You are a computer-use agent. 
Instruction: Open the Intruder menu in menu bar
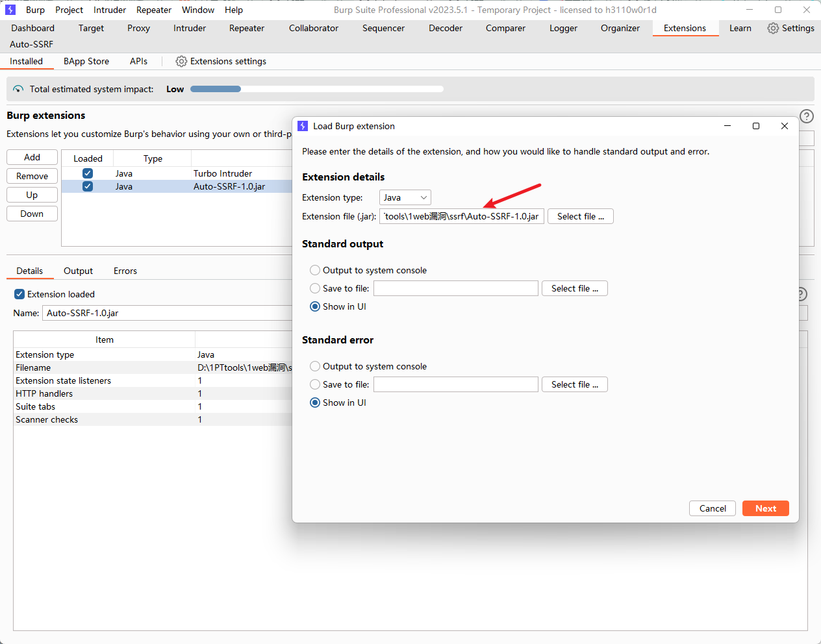pos(110,10)
